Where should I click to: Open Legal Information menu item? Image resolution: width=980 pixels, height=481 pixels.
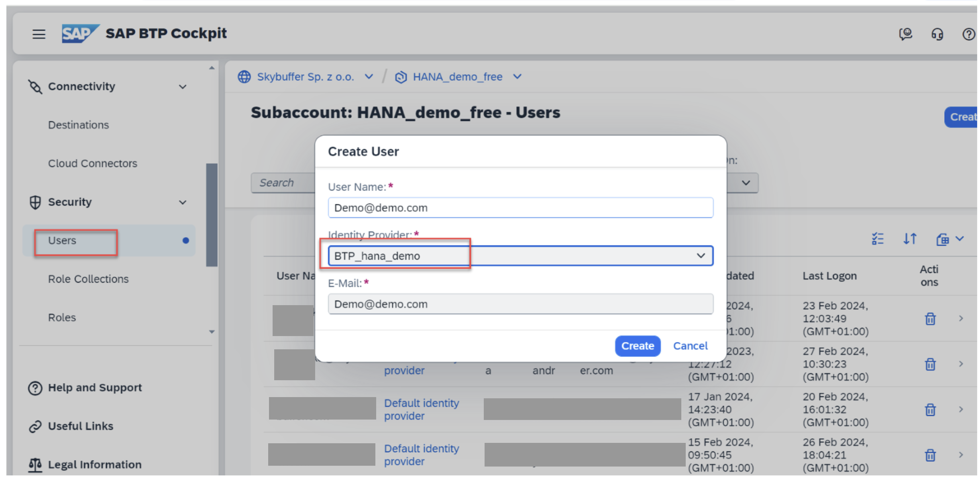pyautogui.click(x=95, y=465)
